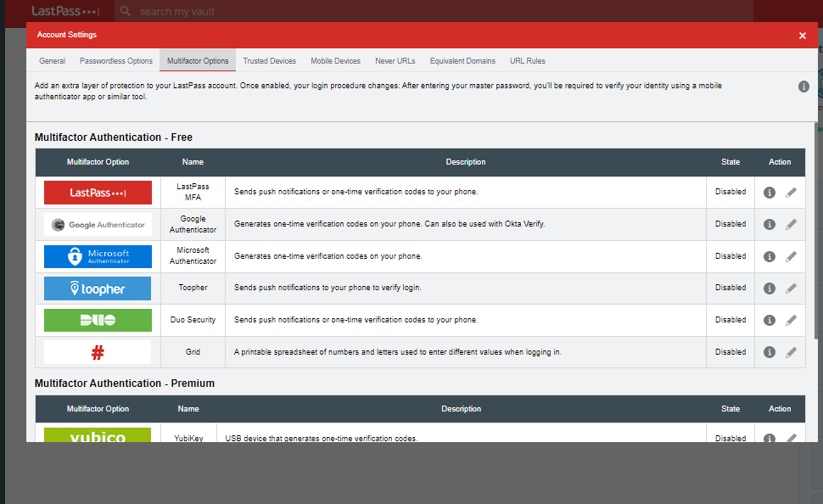823x504 pixels.
Task: Click the LastPass logo in header
Action: pos(65,11)
